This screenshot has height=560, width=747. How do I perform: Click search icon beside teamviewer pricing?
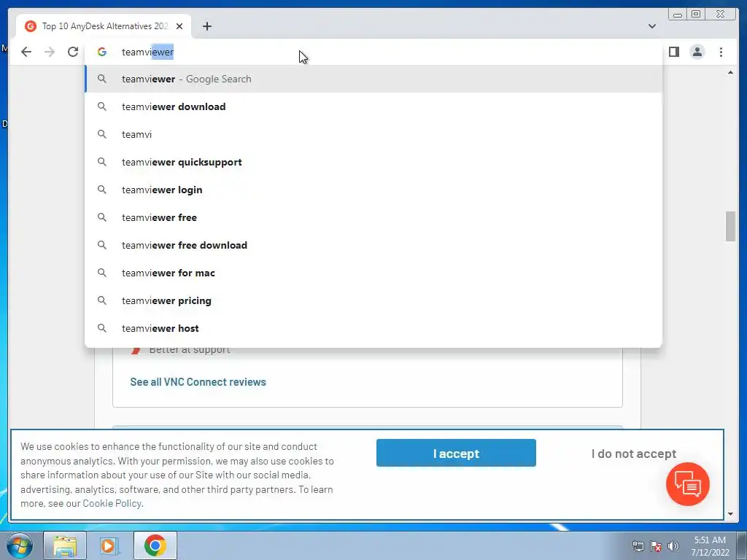[102, 300]
